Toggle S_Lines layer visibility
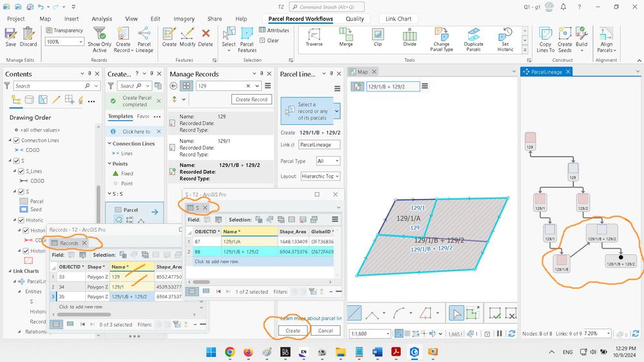 (x=21, y=171)
